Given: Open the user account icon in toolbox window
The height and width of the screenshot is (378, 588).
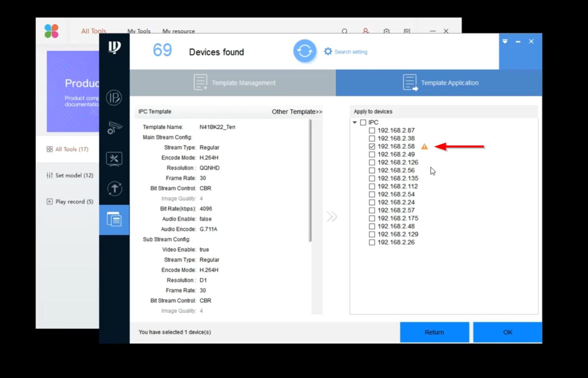Looking at the screenshot, I should coord(366,31).
